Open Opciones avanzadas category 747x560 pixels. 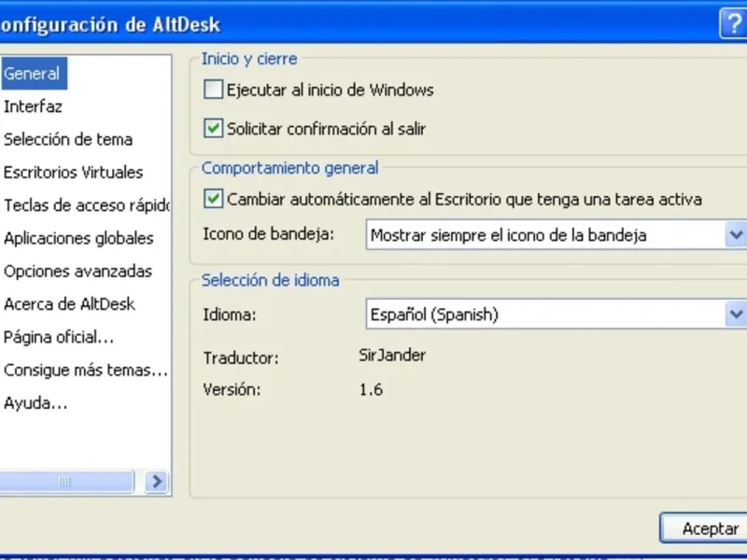coord(78,271)
